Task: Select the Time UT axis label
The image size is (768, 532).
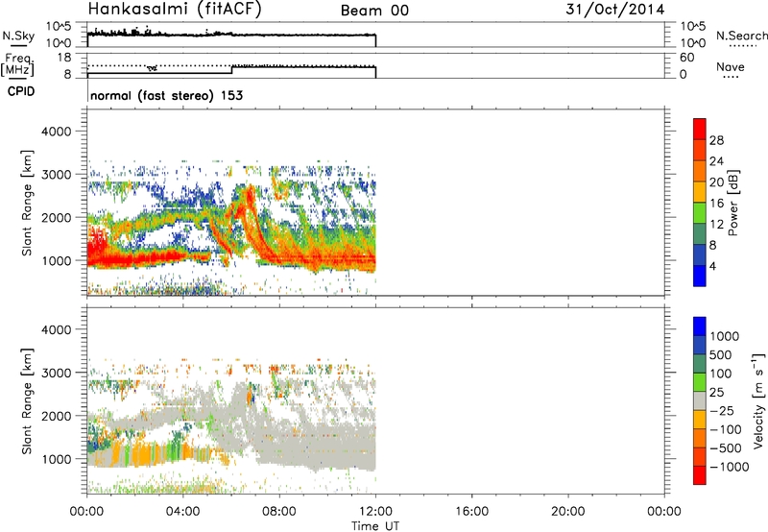Action: tap(375, 526)
